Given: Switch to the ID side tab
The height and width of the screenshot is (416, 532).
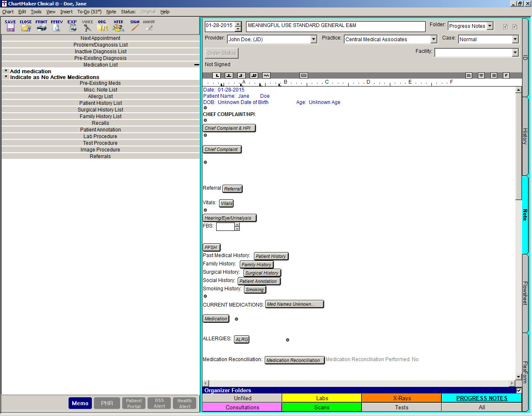Looking at the screenshot, I should (x=525, y=58).
